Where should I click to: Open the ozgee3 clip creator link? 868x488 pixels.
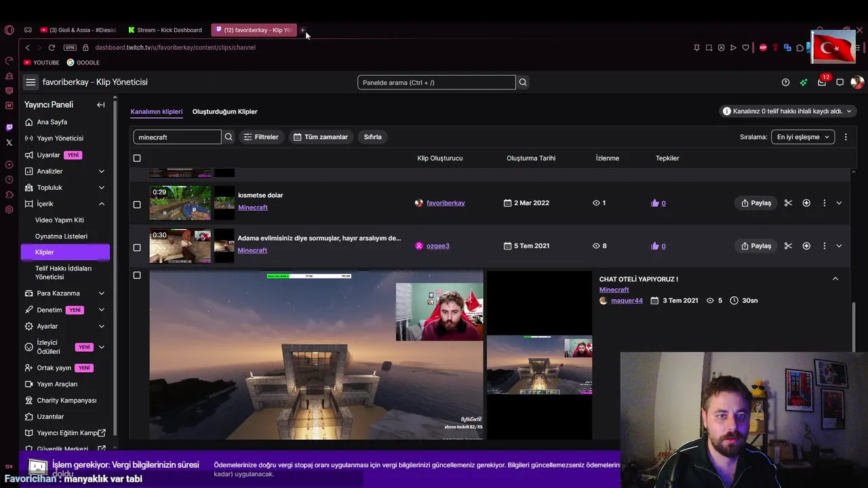438,246
